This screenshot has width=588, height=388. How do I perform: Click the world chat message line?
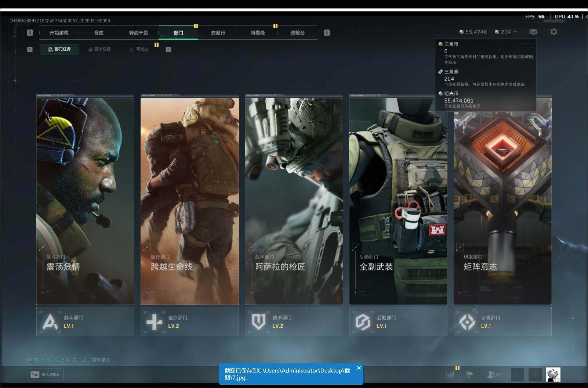[x=69, y=360]
